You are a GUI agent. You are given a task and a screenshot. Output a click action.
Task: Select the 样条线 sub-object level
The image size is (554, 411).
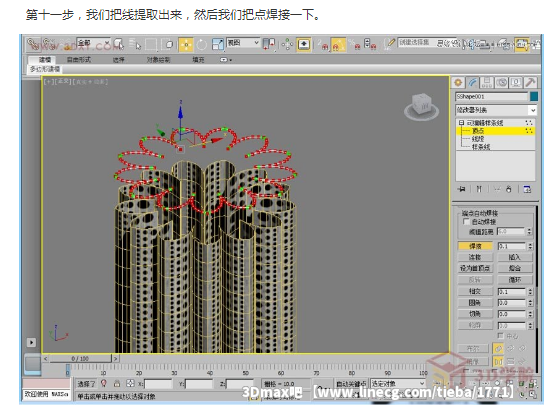pos(481,146)
